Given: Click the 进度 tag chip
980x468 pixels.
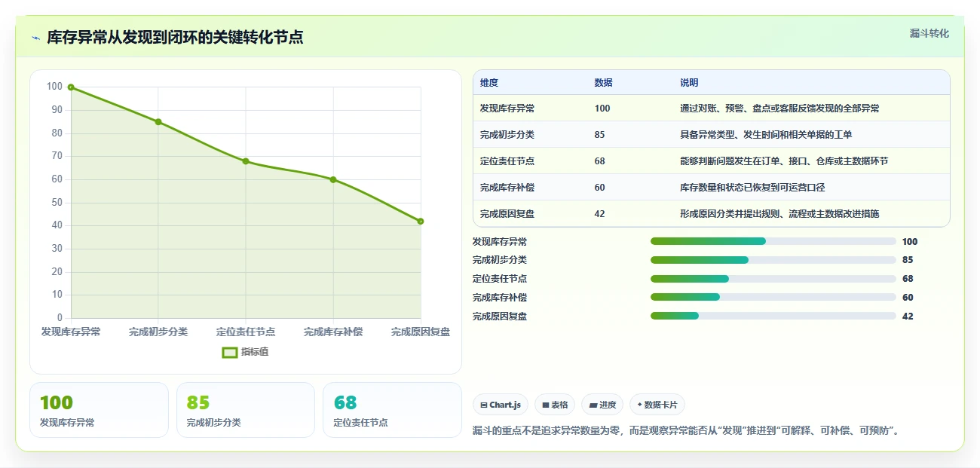Looking at the screenshot, I should coord(602,405).
